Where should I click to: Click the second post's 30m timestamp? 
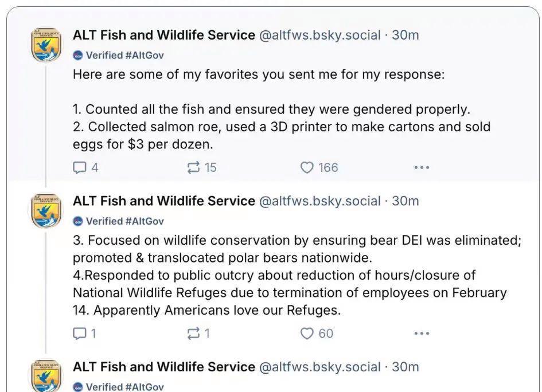click(405, 201)
